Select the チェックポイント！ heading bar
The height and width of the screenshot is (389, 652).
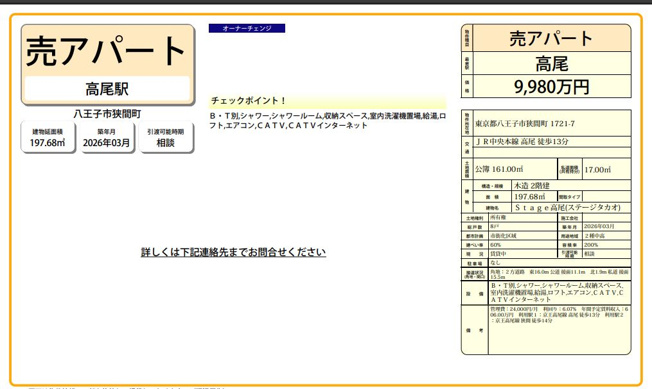[327, 101]
